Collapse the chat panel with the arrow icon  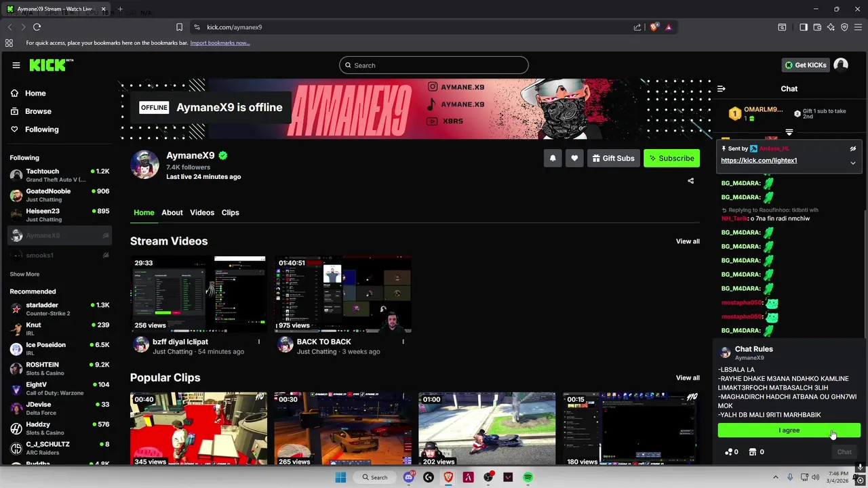click(x=722, y=89)
